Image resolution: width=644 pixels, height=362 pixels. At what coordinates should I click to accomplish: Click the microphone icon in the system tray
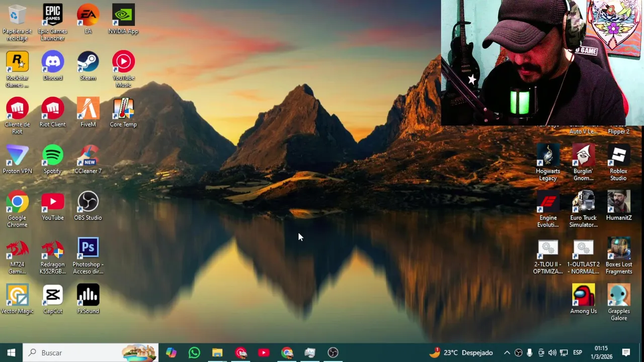coord(529,352)
